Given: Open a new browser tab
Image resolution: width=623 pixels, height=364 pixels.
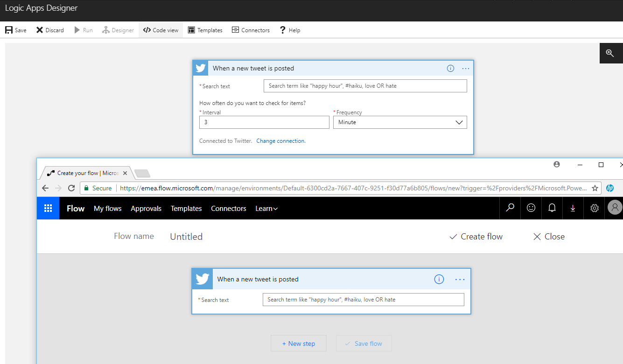Looking at the screenshot, I should tap(142, 174).
